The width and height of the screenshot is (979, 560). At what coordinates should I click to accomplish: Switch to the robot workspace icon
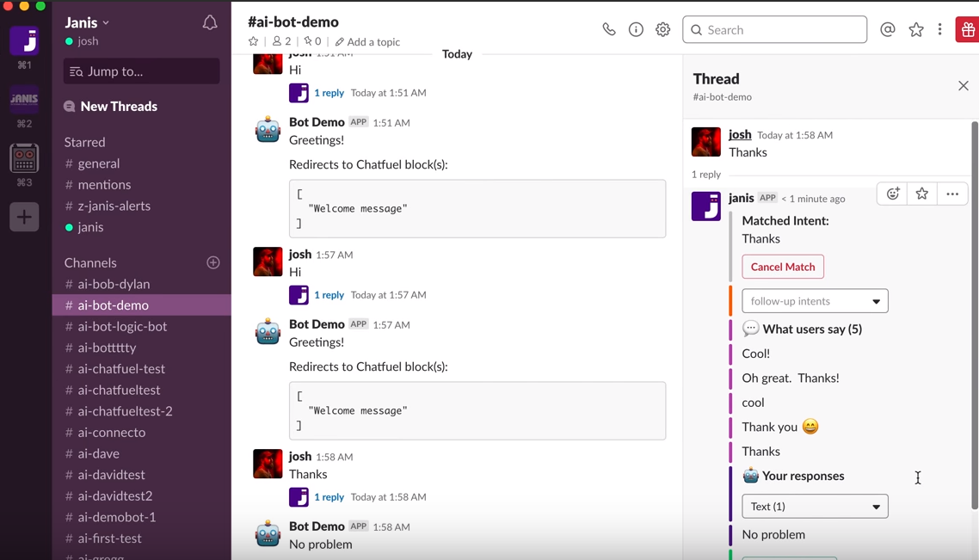pos(24,158)
